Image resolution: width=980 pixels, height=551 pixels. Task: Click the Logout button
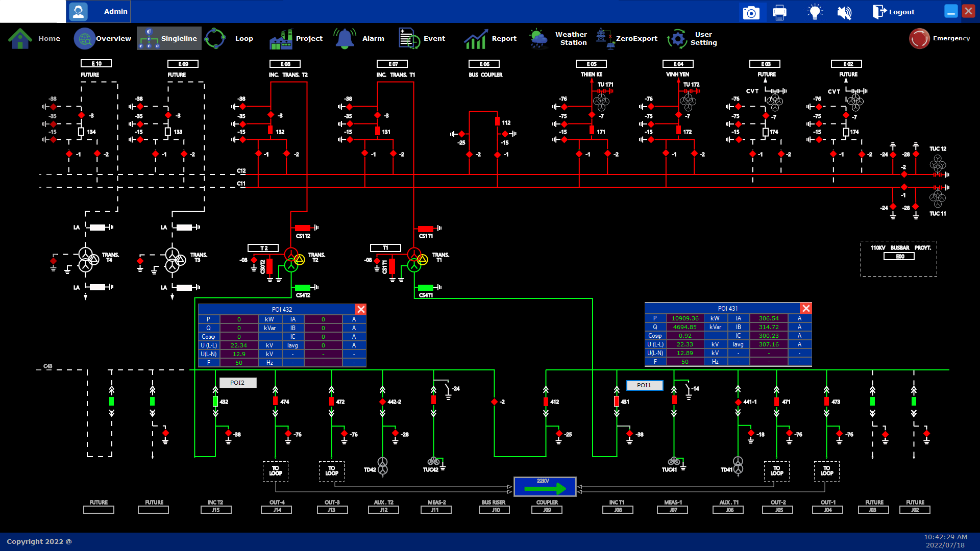[x=894, y=12]
